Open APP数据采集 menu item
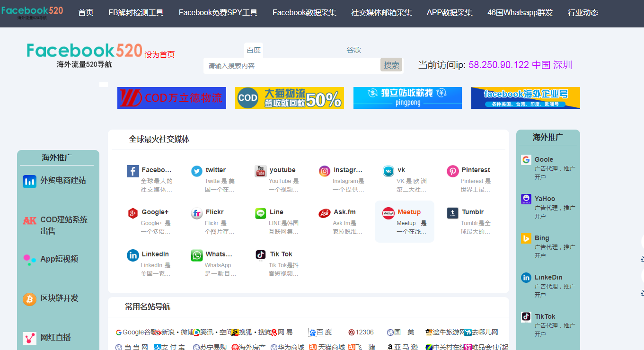This screenshot has height=350, width=644. [450, 13]
